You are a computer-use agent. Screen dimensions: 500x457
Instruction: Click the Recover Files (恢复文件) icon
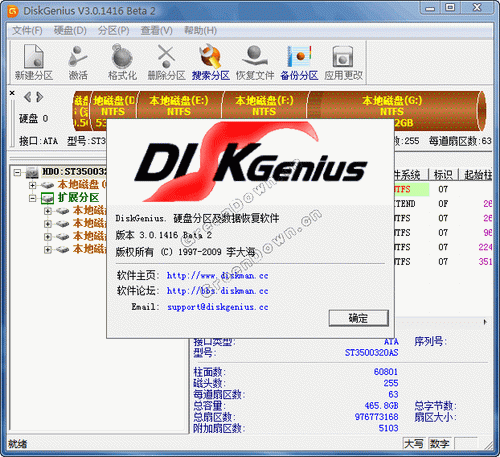click(255, 63)
